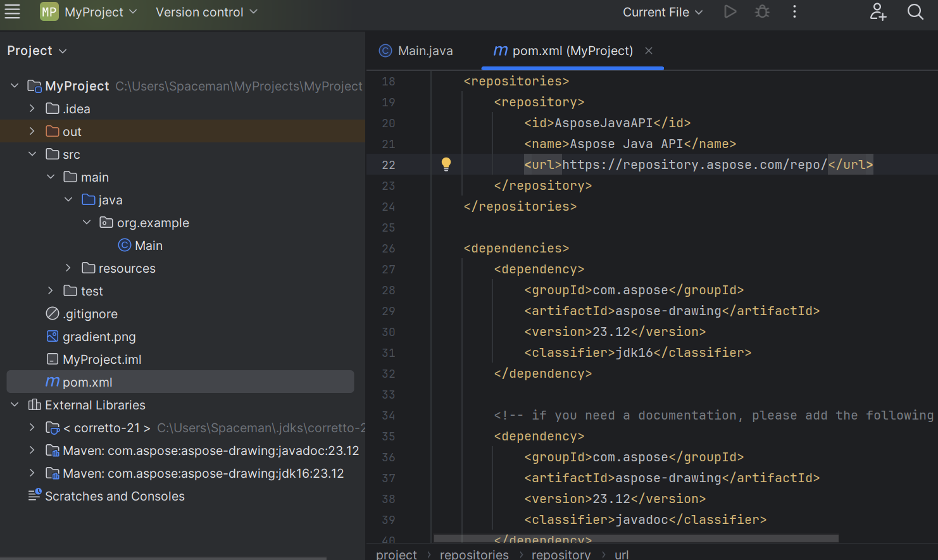Select the Main class icon
This screenshot has height=560, width=938.
124,245
